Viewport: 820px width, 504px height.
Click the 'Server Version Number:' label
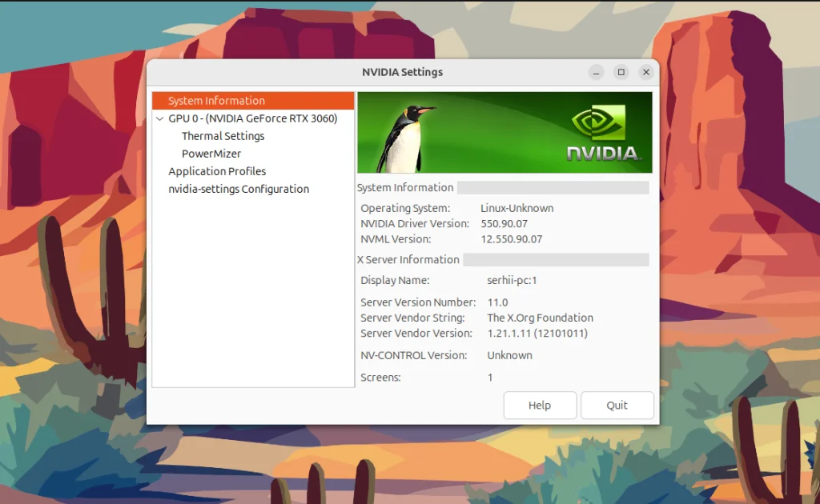click(x=418, y=302)
